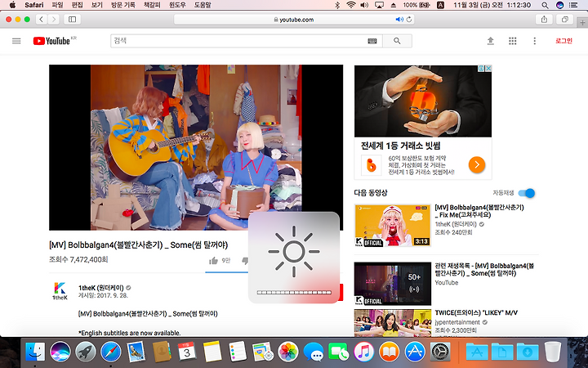588x368 pixels.
Task: Open the Safari menu
Action: (x=34, y=5)
